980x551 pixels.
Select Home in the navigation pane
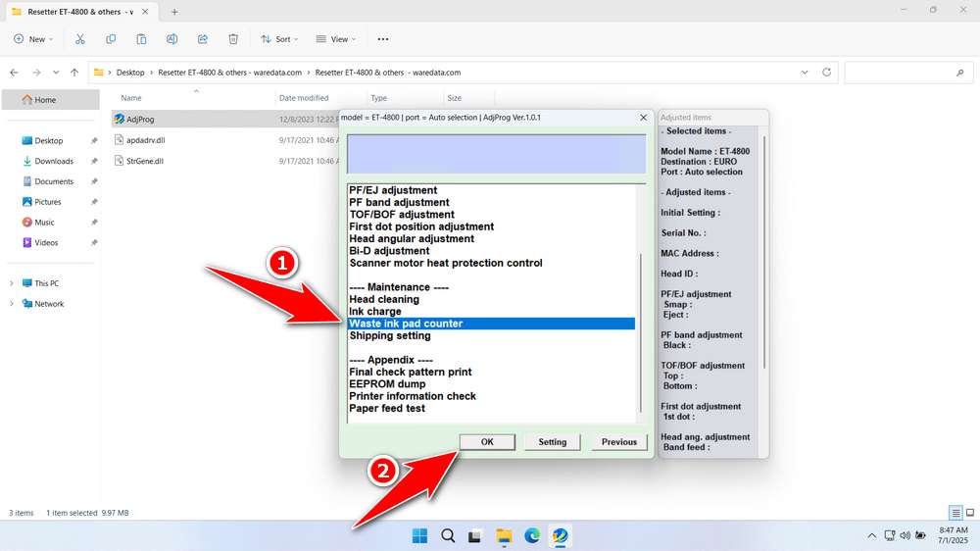point(51,99)
